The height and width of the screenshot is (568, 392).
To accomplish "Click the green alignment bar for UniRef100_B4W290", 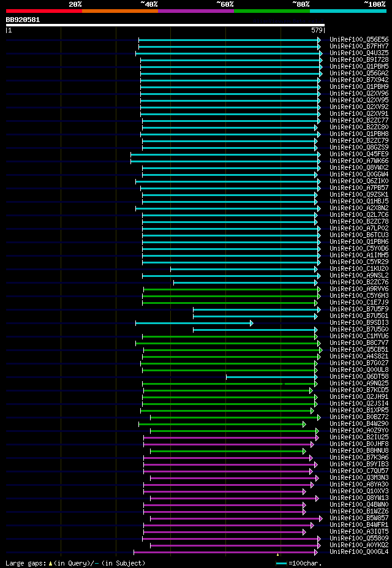I will 222,424.
